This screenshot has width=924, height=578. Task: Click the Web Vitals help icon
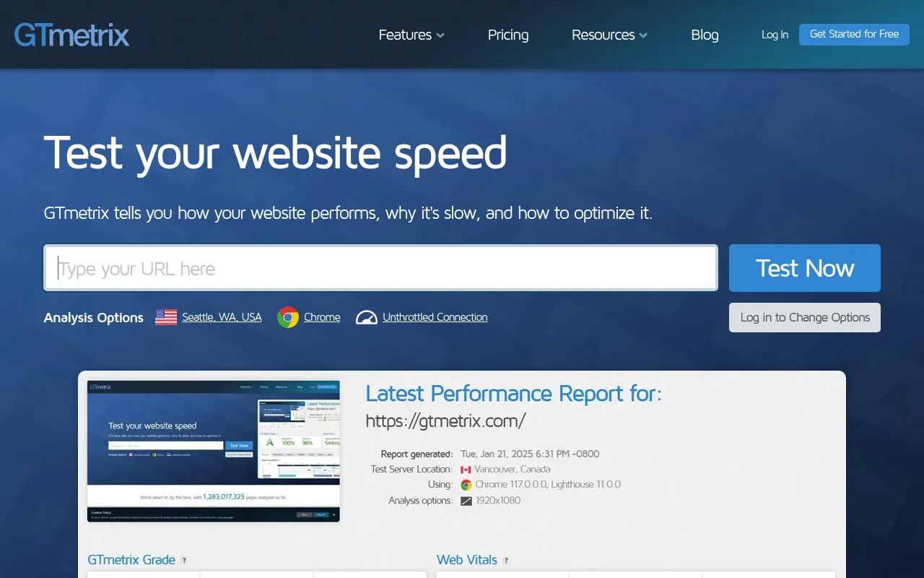tap(506, 561)
